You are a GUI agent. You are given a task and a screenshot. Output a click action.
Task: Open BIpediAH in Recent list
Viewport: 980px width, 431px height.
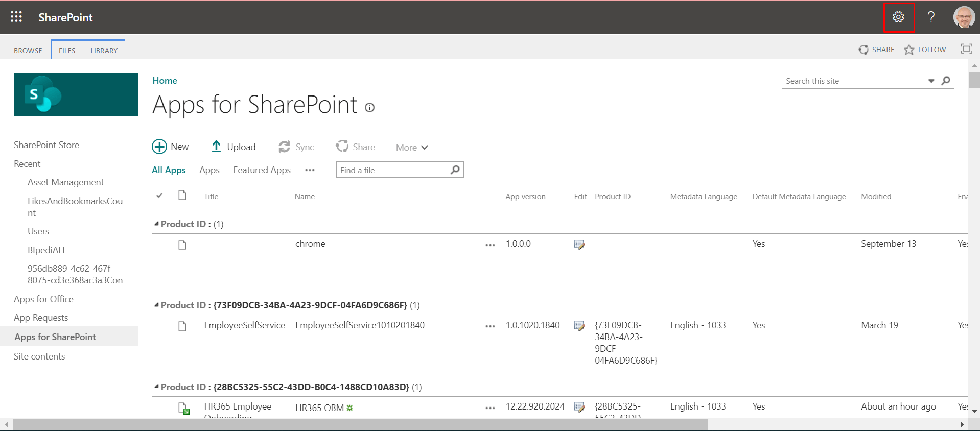tap(46, 250)
